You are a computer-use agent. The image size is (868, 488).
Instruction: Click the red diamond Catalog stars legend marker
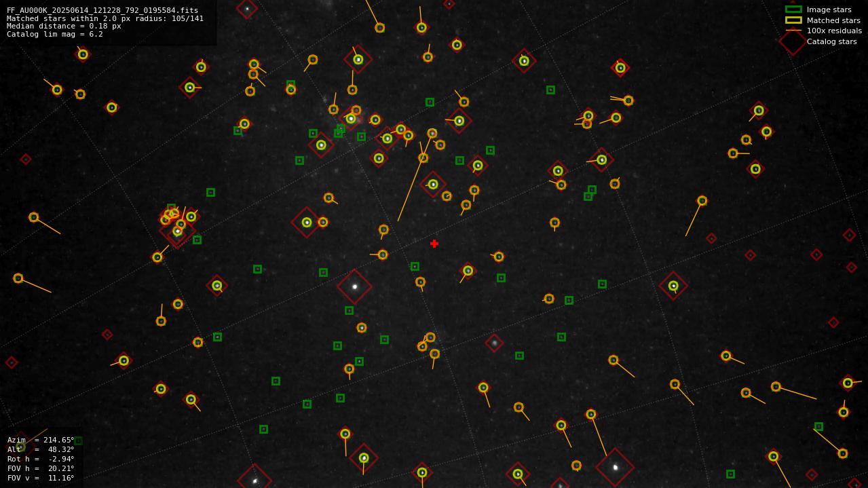click(793, 41)
